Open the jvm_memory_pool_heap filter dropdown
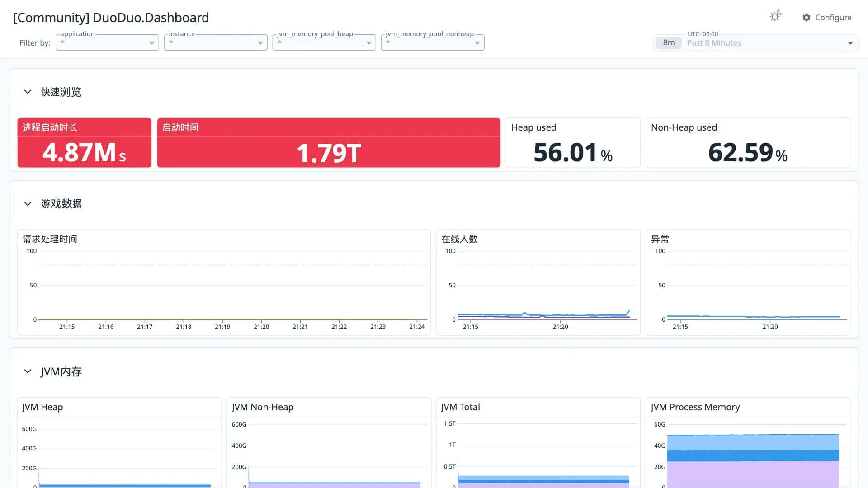The height and width of the screenshot is (488, 868). [x=324, y=42]
